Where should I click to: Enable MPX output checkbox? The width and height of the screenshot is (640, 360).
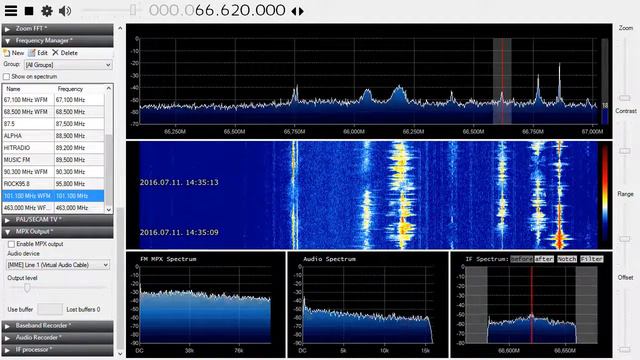11,244
